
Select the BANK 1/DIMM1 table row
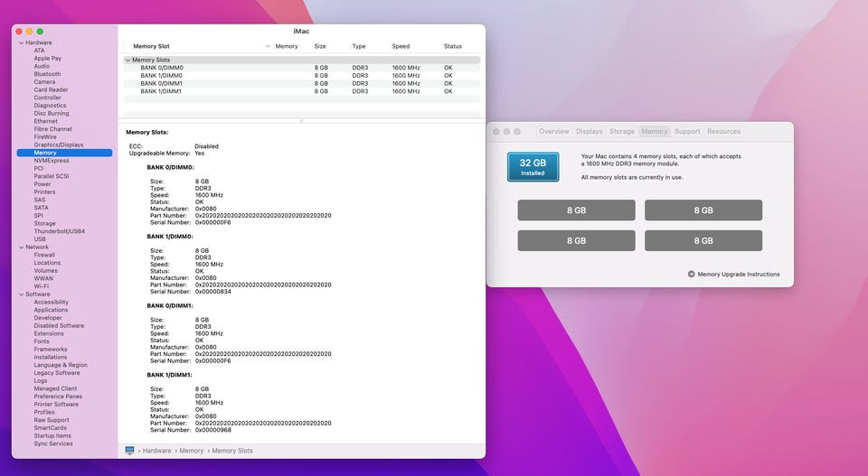302,91
